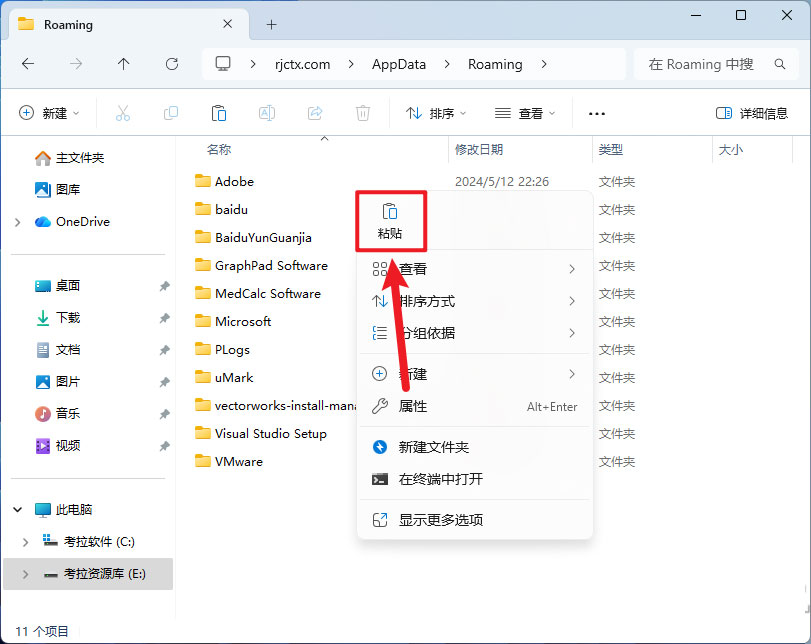The image size is (811, 644).
Task: Click the Cut scissors icon in toolbar
Action: coord(123,113)
